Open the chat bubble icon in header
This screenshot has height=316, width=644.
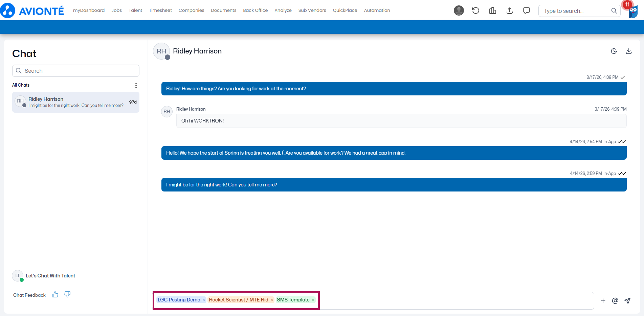pyautogui.click(x=527, y=10)
